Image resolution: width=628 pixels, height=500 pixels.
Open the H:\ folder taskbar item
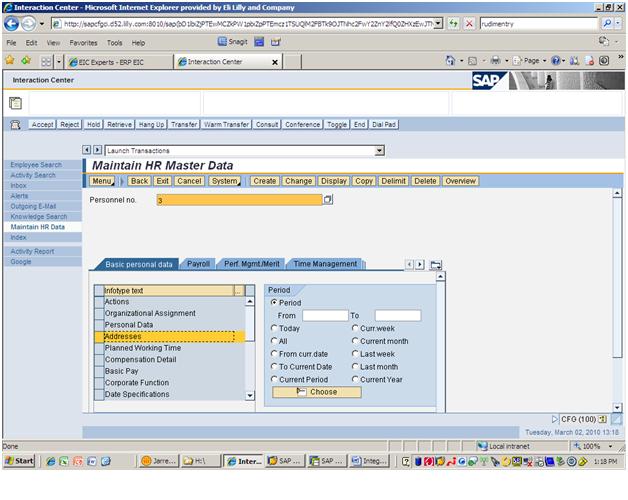tap(200, 461)
